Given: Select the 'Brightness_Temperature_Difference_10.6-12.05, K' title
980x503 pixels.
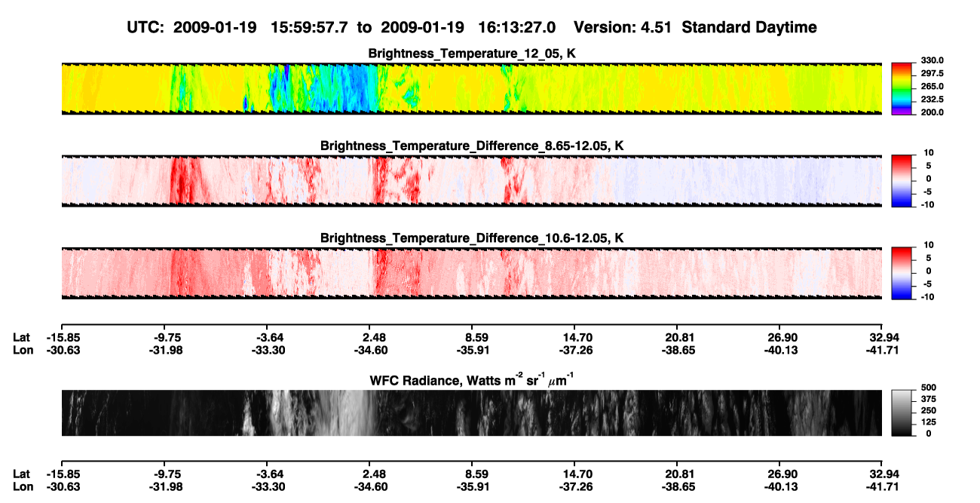Looking at the screenshot, I should pos(472,238).
